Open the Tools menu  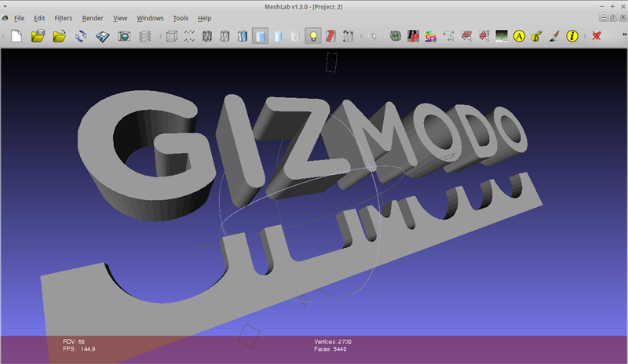[181, 18]
